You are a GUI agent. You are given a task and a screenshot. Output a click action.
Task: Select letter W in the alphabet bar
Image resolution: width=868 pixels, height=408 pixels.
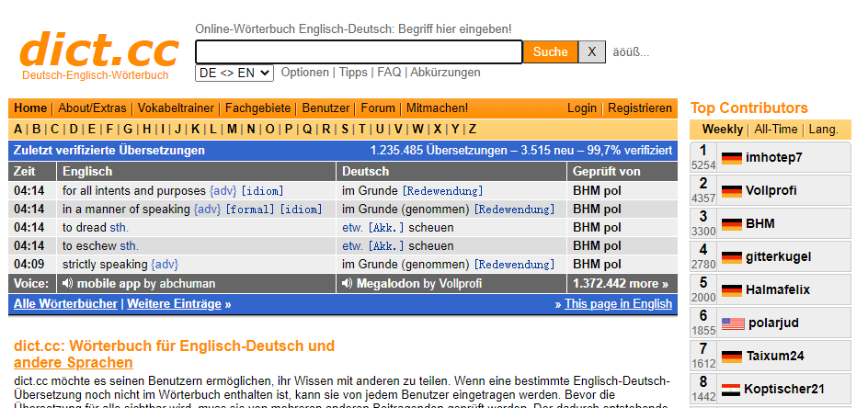pyautogui.click(x=417, y=129)
